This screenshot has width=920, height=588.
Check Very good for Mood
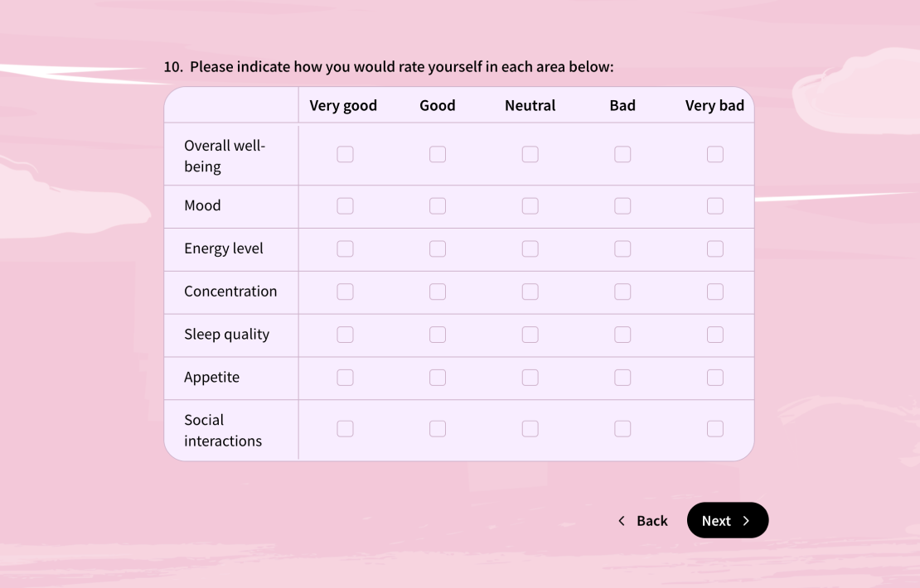click(x=345, y=205)
